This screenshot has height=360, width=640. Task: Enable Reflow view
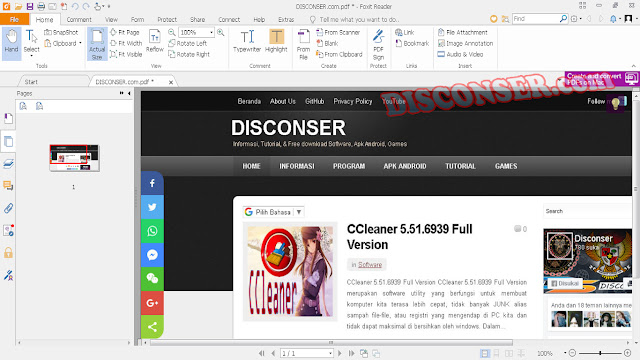click(x=155, y=41)
